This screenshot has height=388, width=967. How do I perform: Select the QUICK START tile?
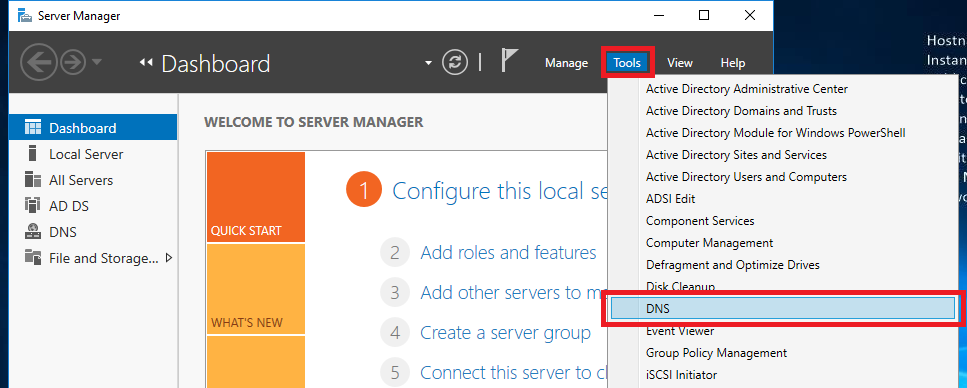tap(256, 197)
